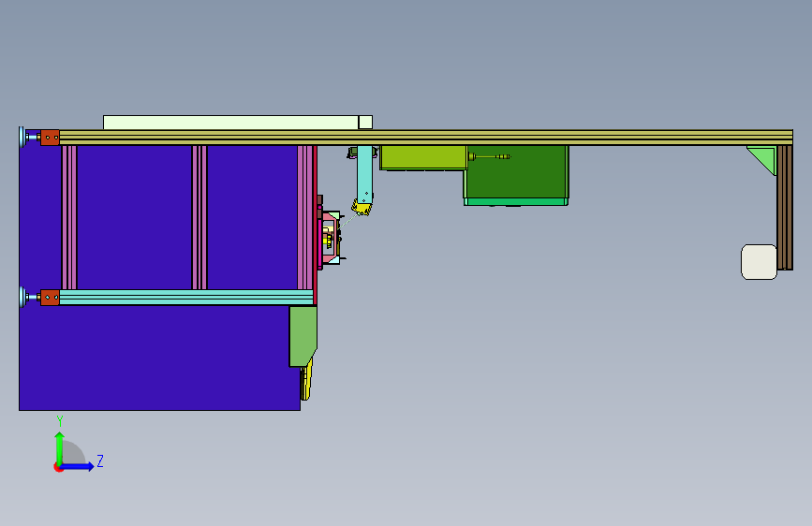This screenshot has width=812, height=526.
Task: Select the bolt on dark green box
Action: pyautogui.click(x=490, y=156)
